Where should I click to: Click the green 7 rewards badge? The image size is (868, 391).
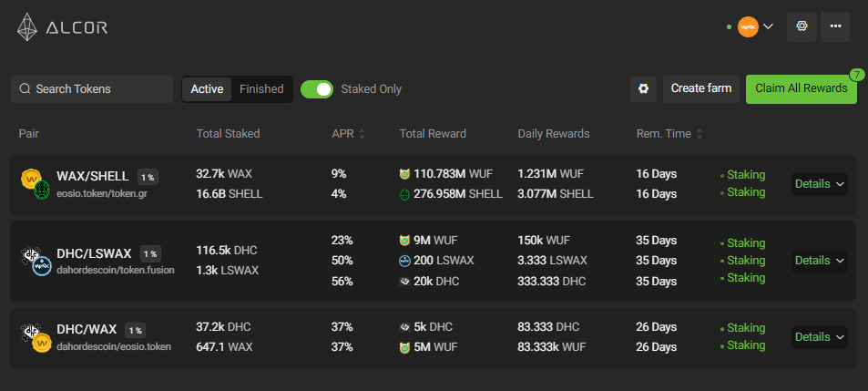[x=857, y=75]
